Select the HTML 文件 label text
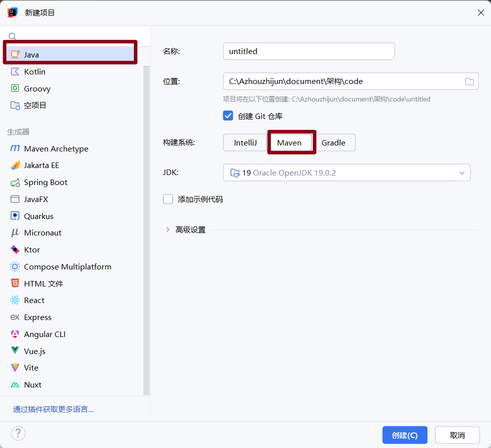Viewport: 491px width, 448px height. [x=43, y=283]
